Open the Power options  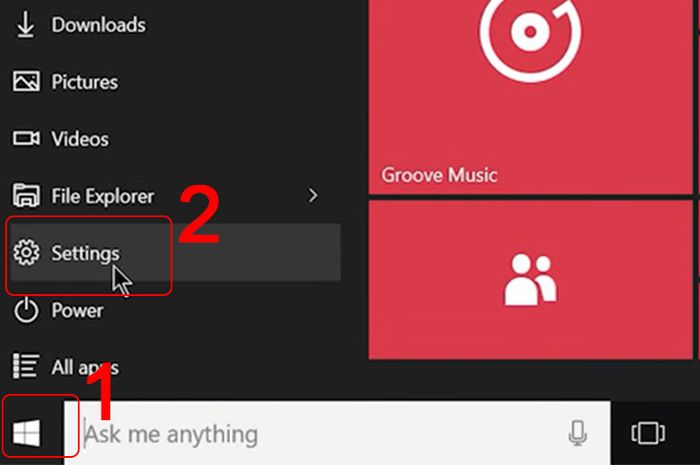174,310
